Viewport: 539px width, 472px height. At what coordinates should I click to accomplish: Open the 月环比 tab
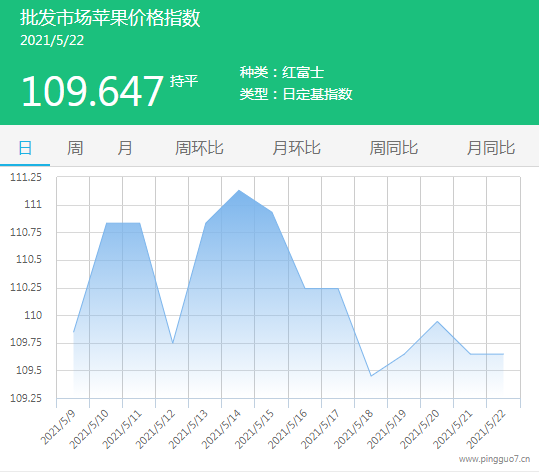(x=297, y=149)
